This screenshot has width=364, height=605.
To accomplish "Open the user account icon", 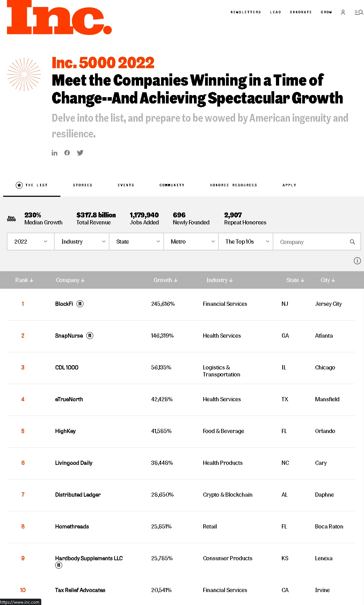I will (343, 12).
